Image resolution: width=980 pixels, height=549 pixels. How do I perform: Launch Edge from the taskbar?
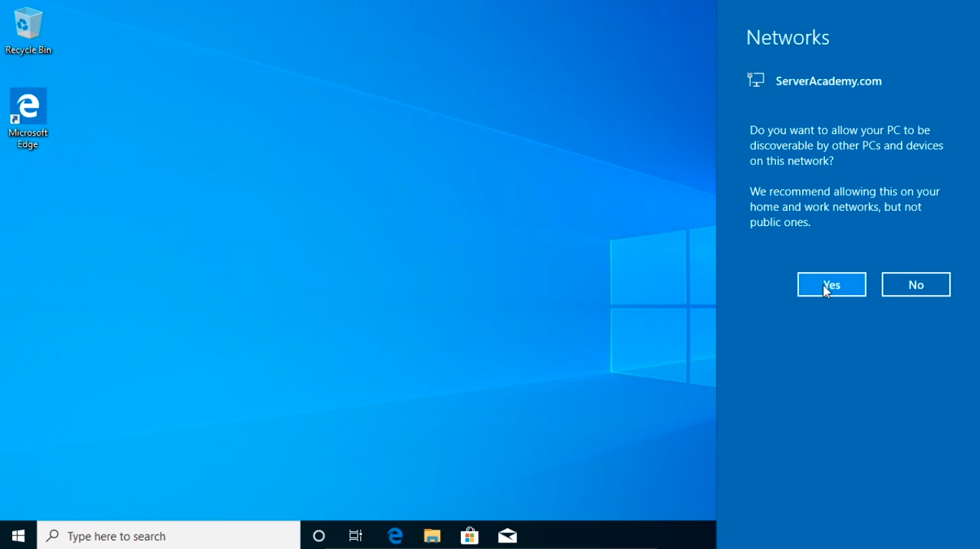click(394, 535)
